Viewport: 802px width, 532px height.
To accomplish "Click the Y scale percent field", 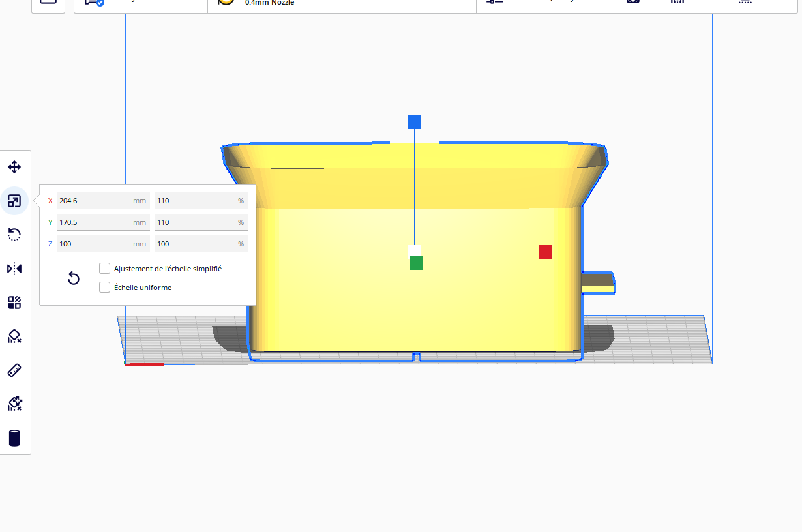I will point(201,222).
